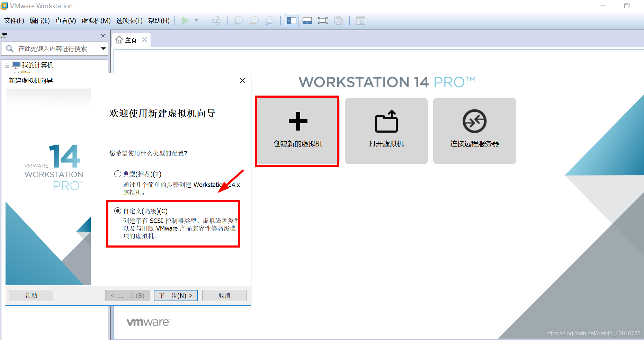The image size is (644, 340).
Task: Switch to the 主页 tab
Action: 131,40
